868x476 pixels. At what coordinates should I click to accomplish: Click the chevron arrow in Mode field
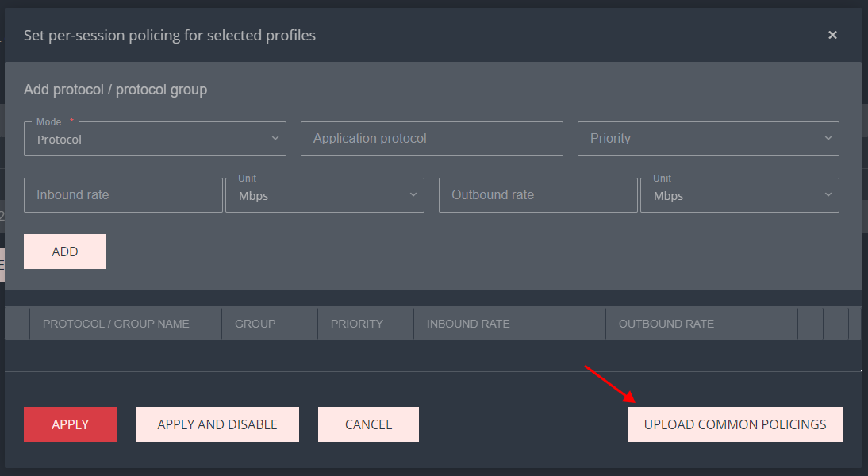pos(275,139)
